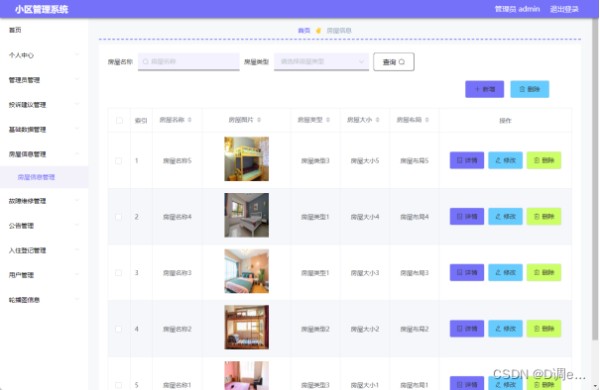Edit 房屋名称4 via 修改 button
600x390 pixels.
click(505, 217)
